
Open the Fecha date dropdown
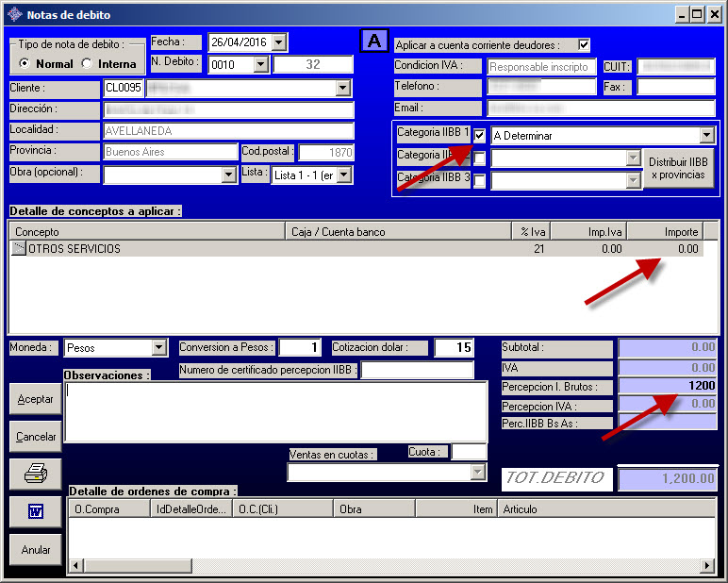point(279,42)
